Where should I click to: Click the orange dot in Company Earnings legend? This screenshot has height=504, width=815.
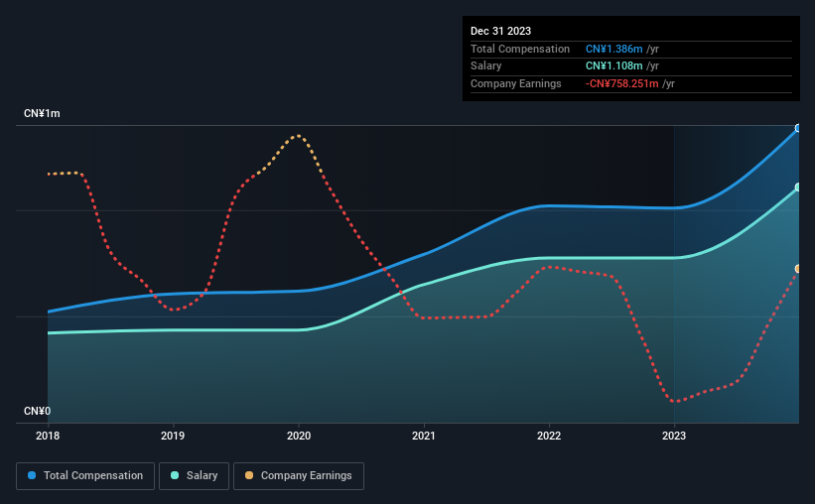[249, 475]
